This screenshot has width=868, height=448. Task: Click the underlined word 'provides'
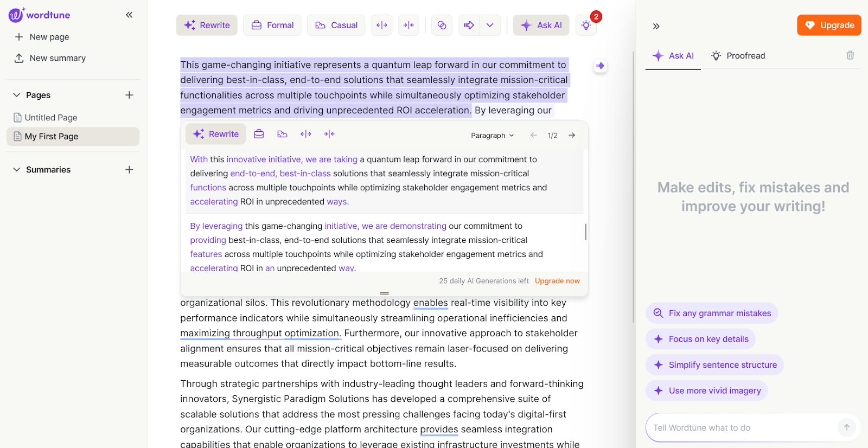pos(439,429)
